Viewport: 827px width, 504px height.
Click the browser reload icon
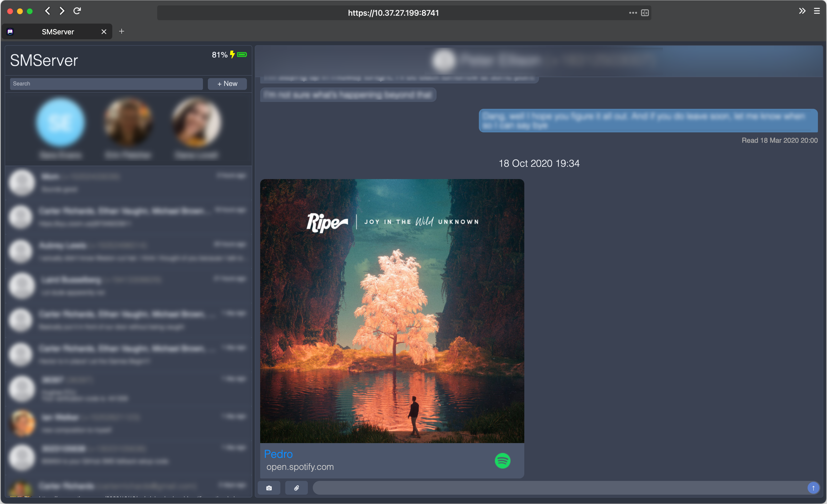click(x=77, y=11)
